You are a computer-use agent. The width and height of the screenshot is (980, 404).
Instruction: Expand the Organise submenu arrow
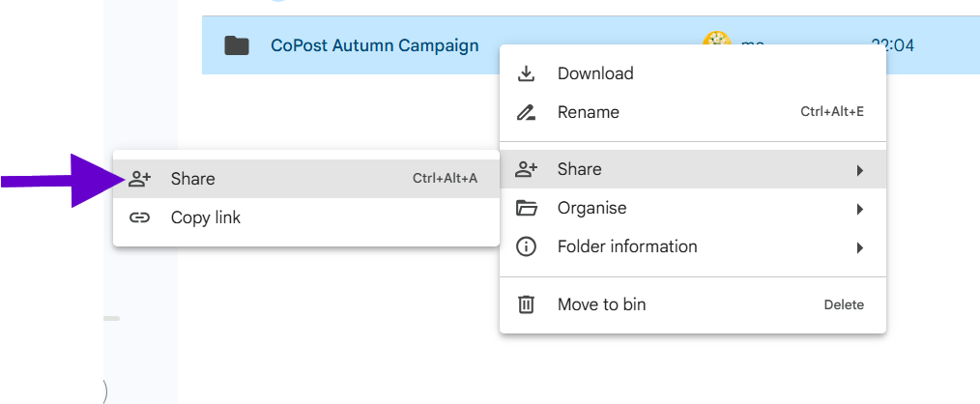tap(859, 209)
